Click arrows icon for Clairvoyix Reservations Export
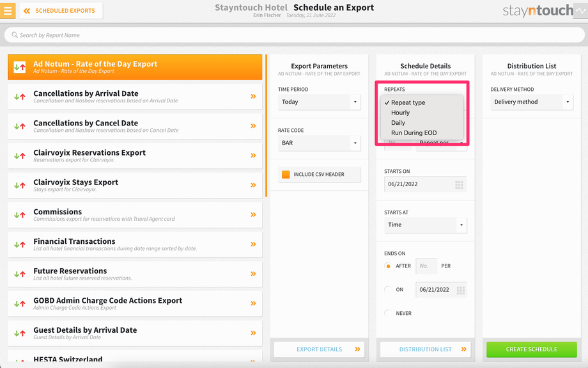This screenshot has height=368, width=588. 20,156
